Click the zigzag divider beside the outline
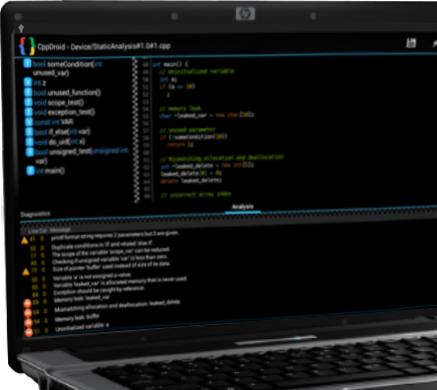Image resolution: width=437 pixels, height=390 pixels. click(x=135, y=130)
